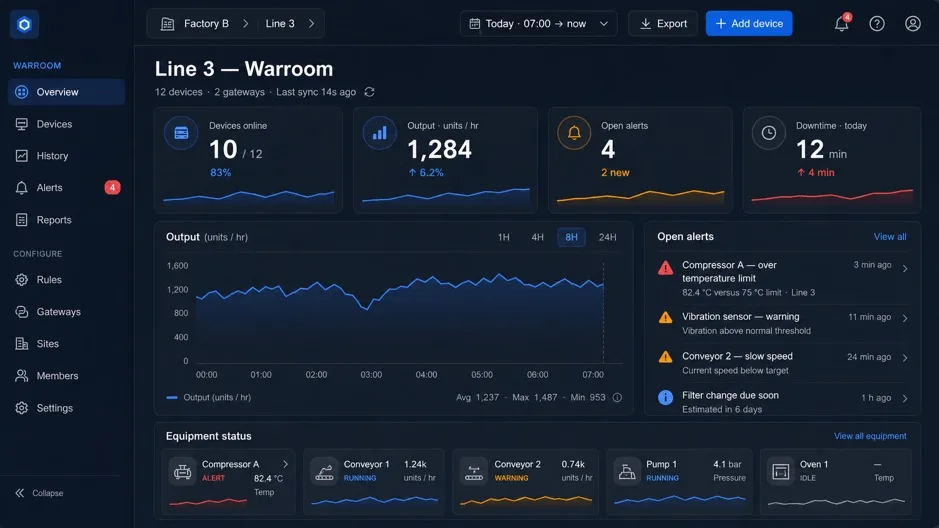Click the Downtime clock card icon
The image size is (939, 528).
[x=769, y=133]
